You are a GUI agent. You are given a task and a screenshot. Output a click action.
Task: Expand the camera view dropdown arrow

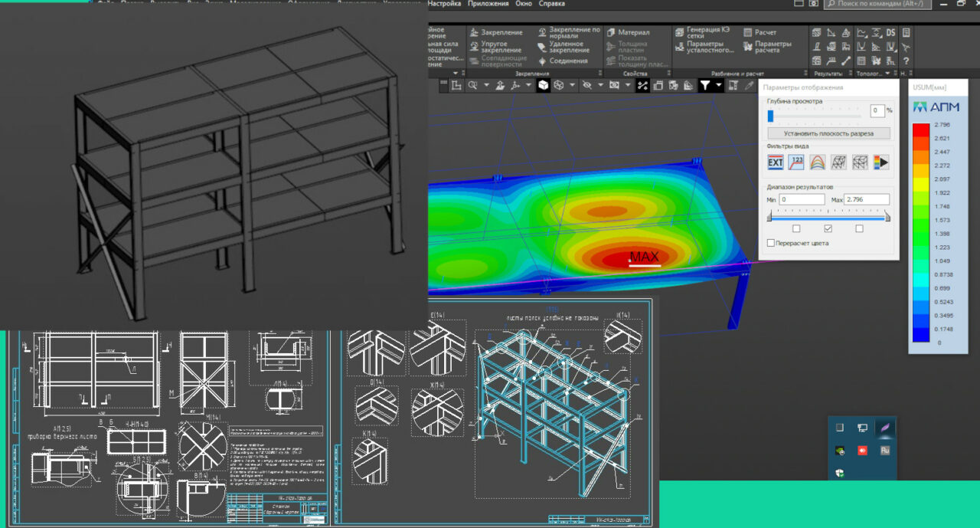[628, 85]
